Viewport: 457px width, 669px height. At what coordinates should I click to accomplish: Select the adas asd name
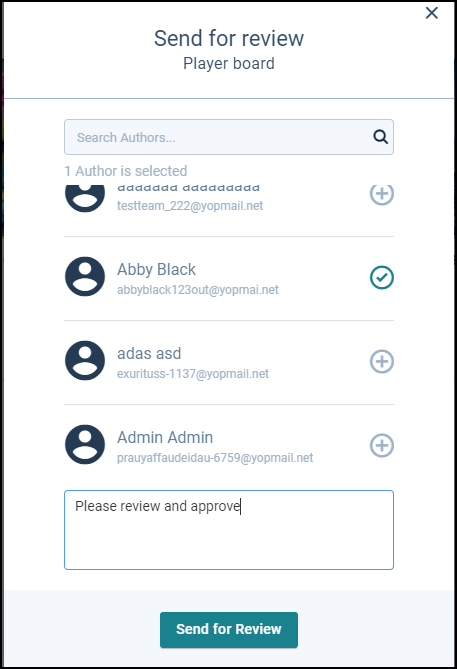coord(149,354)
